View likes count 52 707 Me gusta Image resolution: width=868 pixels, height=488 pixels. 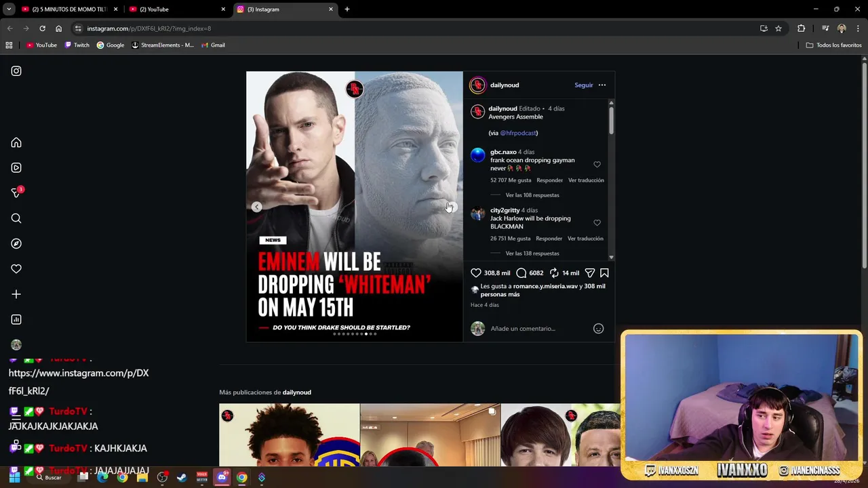(x=511, y=180)
